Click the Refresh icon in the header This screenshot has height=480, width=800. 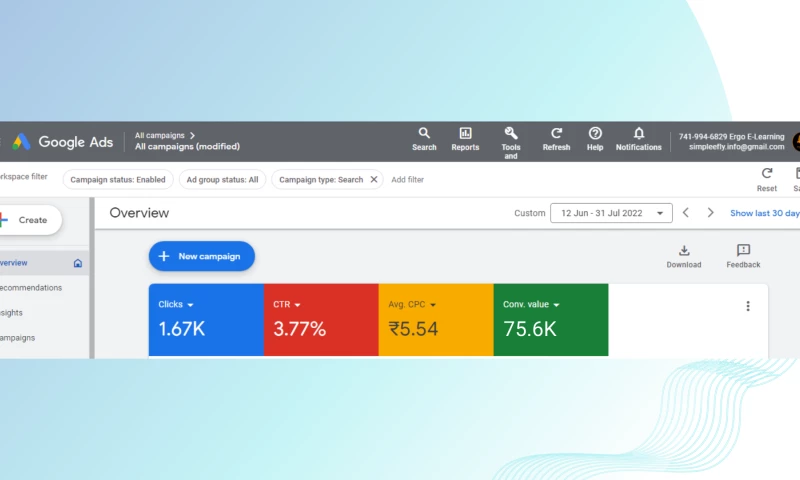pos(556,139)
